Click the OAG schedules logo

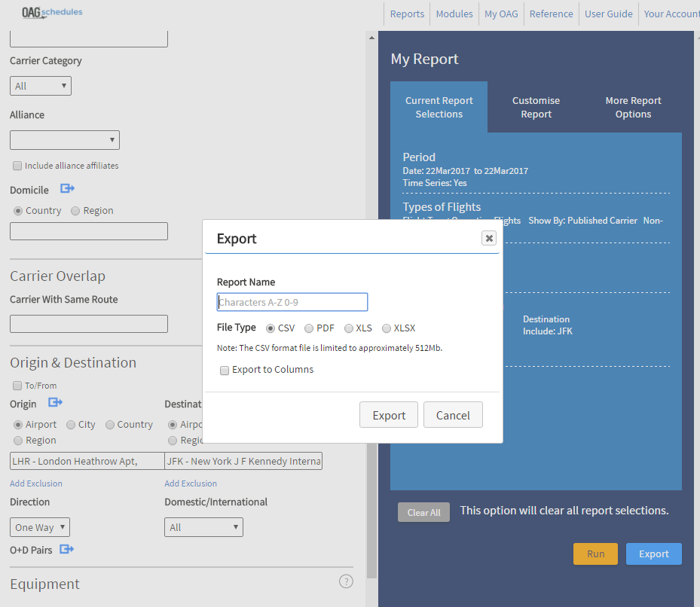point(52,13)
